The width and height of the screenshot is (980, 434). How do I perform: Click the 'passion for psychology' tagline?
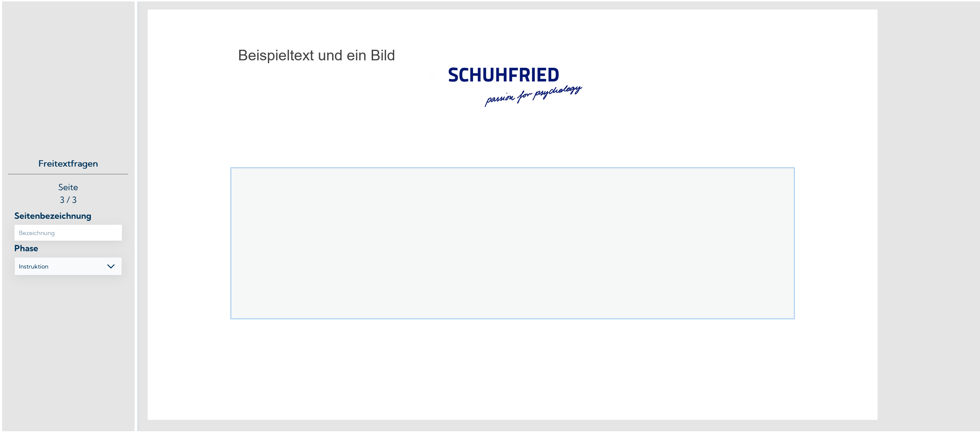533,96
